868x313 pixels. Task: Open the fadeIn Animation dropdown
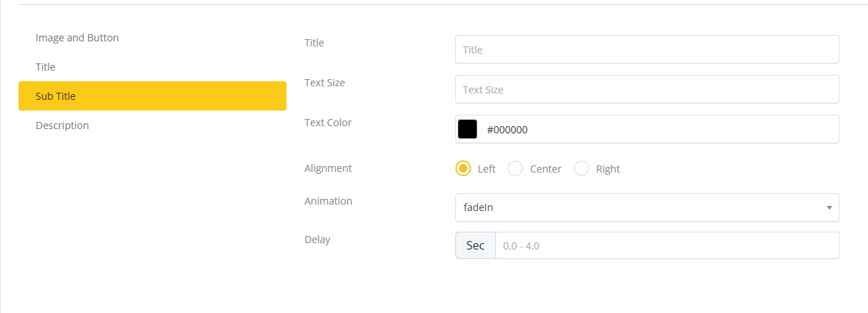coord(638,207)
